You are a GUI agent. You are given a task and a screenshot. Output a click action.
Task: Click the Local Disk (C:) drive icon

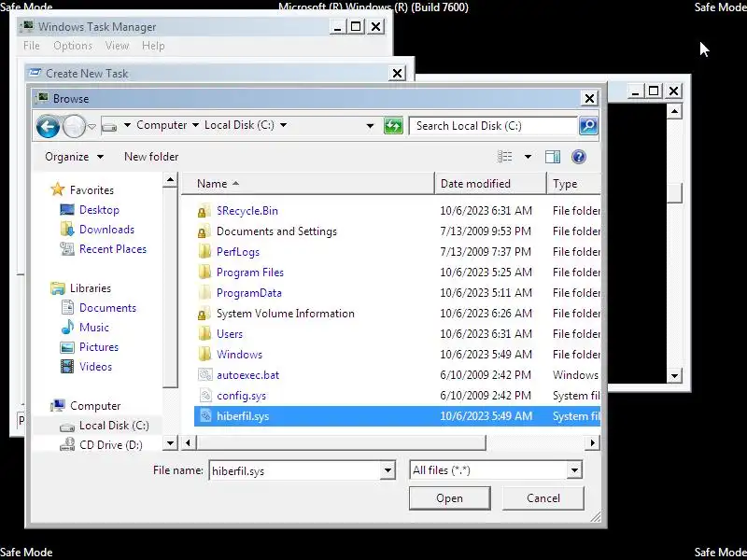(x=67, y=427)
